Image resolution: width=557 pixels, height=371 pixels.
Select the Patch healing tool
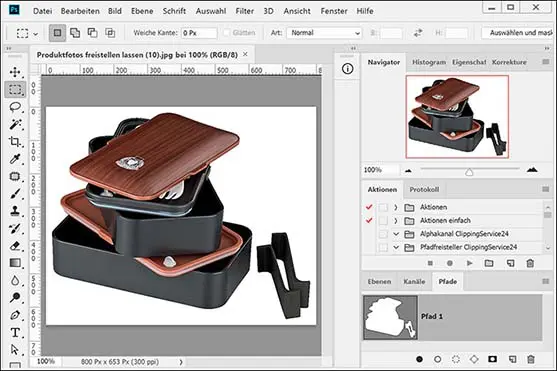click(15, 177)
